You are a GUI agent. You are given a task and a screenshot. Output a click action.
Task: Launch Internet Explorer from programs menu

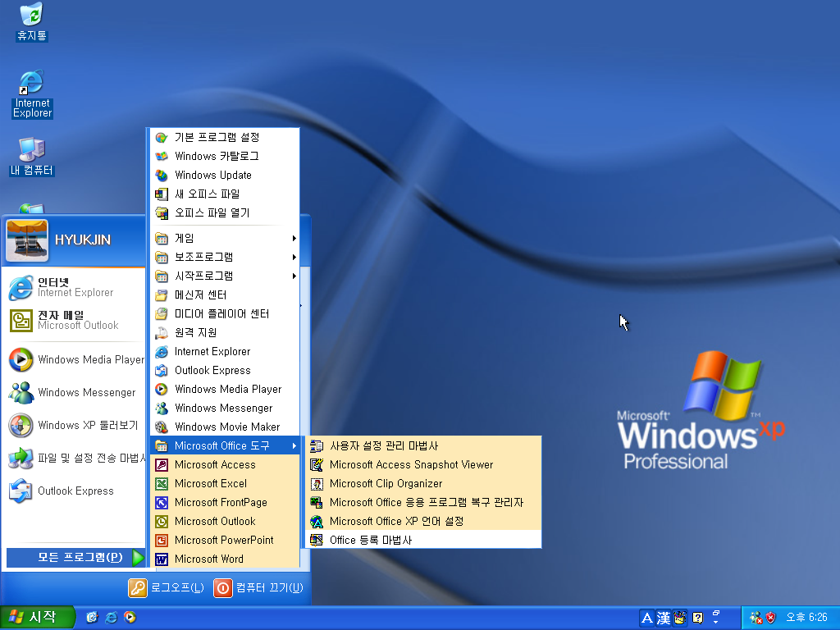point(225,351)
